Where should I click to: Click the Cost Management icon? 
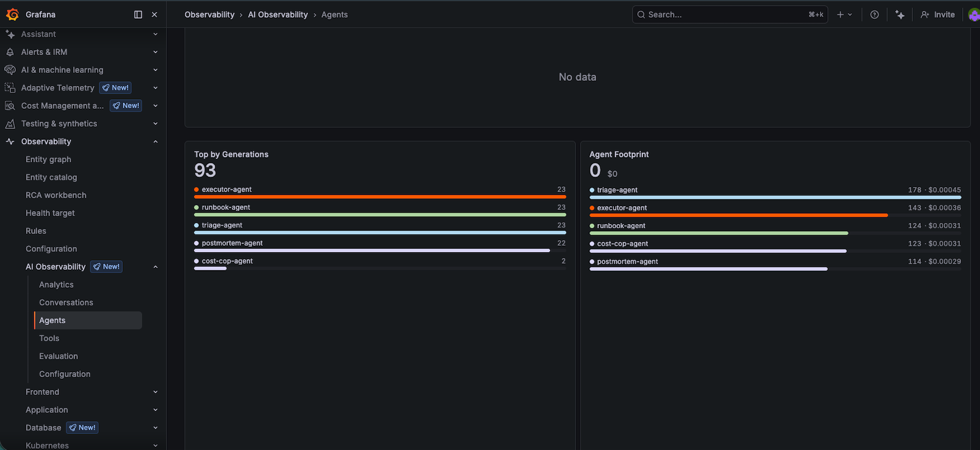10,105
